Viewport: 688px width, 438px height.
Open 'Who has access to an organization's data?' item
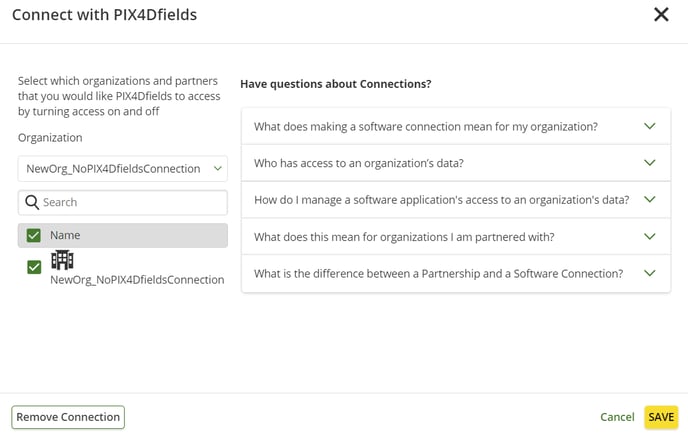pos(358,163)
